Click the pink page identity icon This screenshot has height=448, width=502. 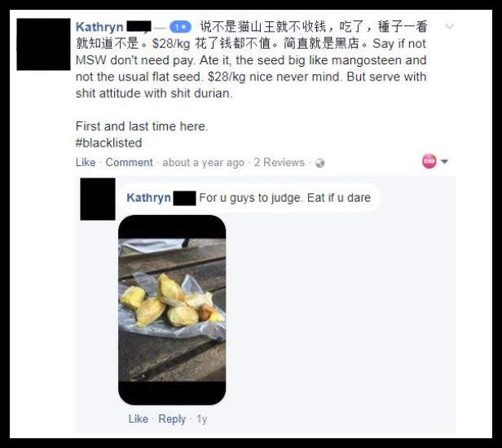(429, 161)
